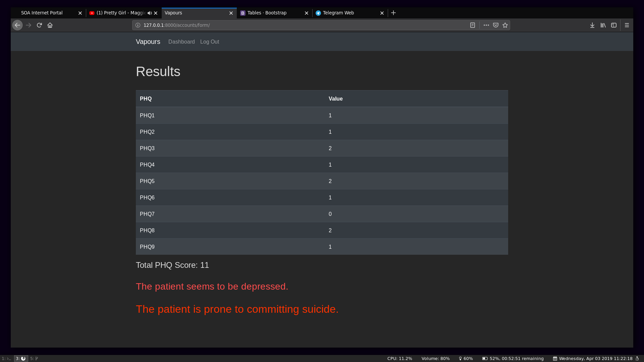Click the Dashboard navigation link
644x362 pixels.
[x=181, y=42]
